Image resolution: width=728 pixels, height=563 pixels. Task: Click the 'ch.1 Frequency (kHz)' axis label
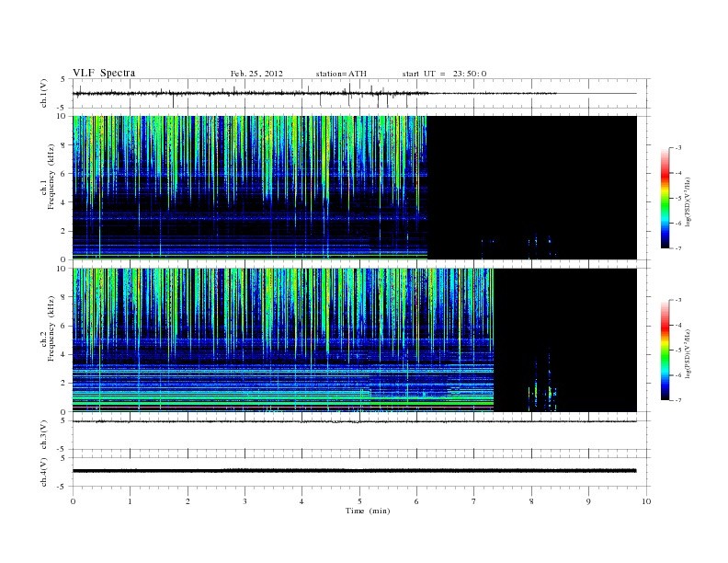point(48,177)
